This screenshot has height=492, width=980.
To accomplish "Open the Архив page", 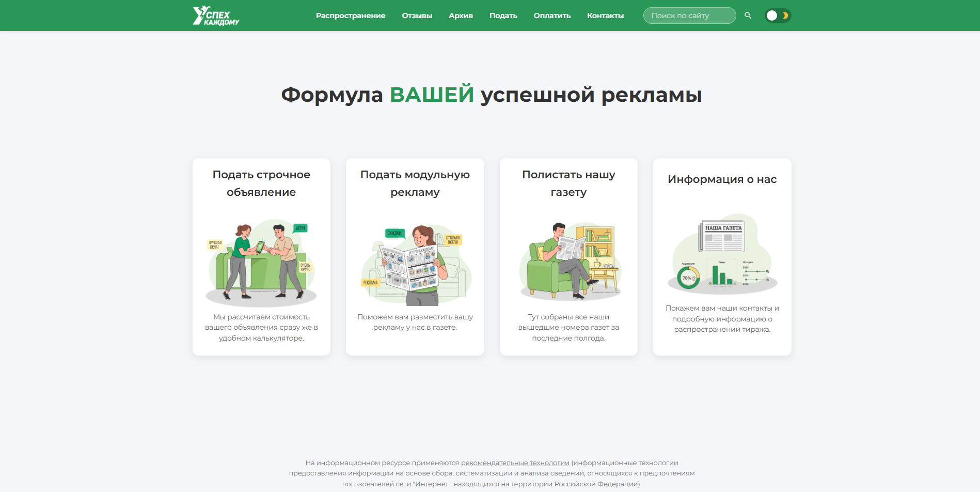I will point(461,16).
